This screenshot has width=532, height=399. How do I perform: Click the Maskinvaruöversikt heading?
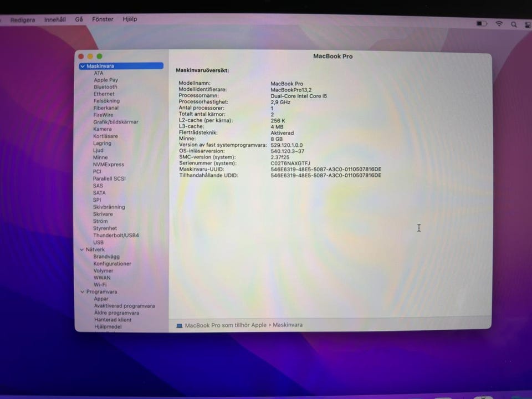pyautogui.click(x=203, y=70)
